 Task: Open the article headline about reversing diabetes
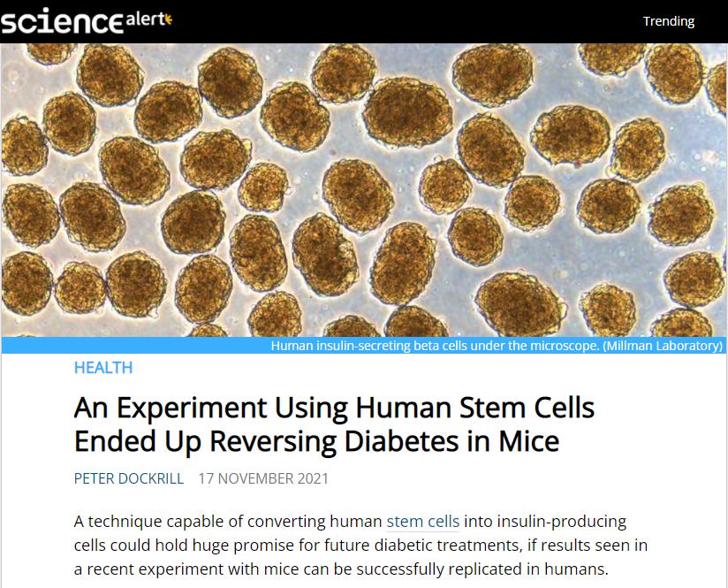coord(334,424)
